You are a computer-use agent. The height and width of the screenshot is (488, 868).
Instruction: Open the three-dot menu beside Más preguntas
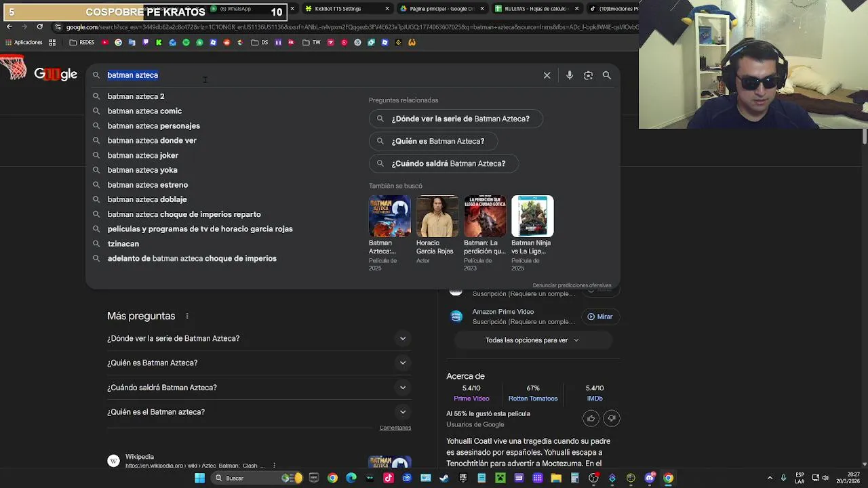point(187,316)
